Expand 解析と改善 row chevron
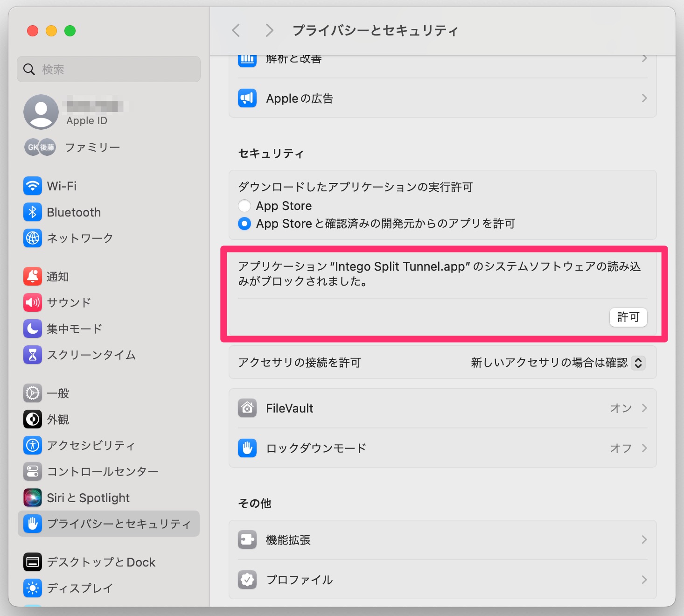Image resolution: width=684 pixels, height=616 pixels. [644, 59]
